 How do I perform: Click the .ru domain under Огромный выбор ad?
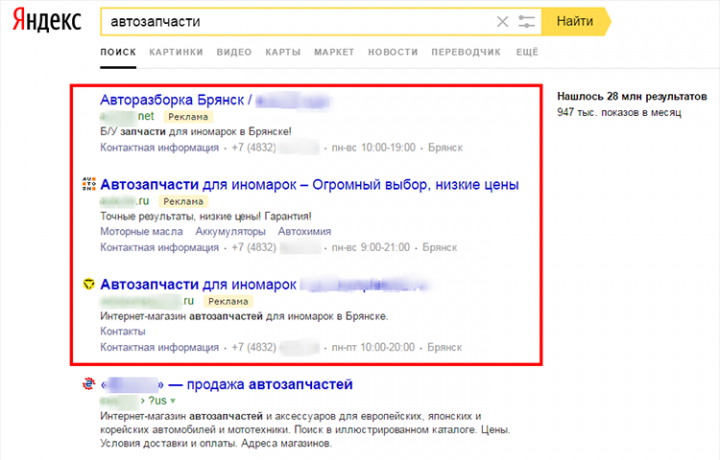coord(124,201)
